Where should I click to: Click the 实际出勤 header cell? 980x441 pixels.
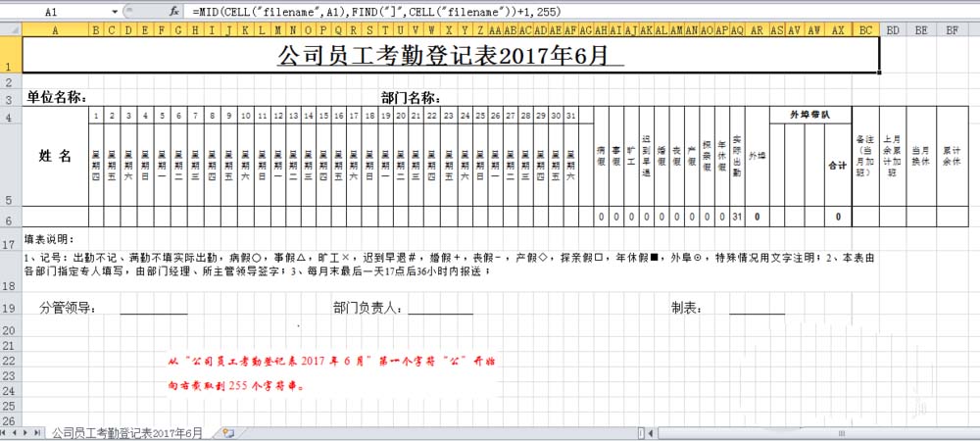click(x=737, y=156)
